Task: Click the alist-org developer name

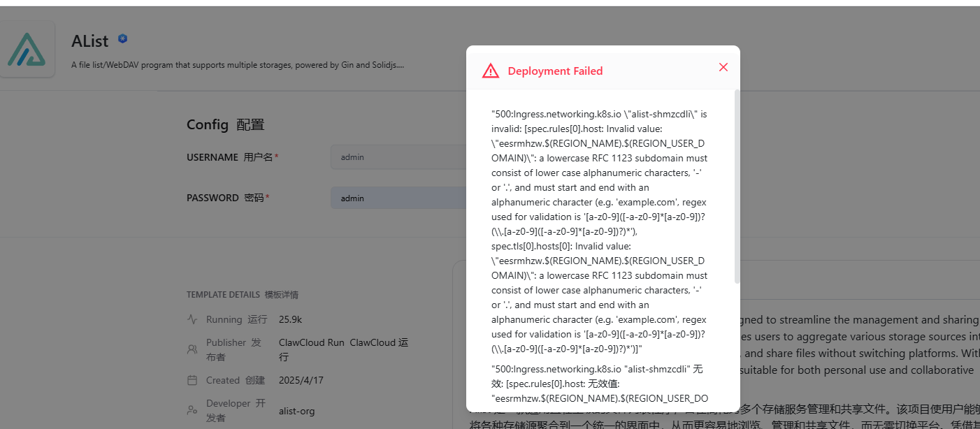Action: pyautogui.click(x=296, y=411)
